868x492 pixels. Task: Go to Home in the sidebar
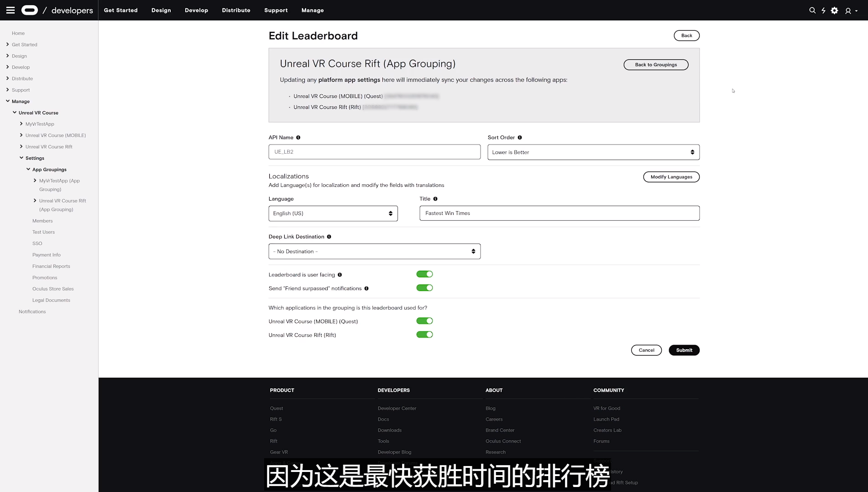(x=18, y=33)
